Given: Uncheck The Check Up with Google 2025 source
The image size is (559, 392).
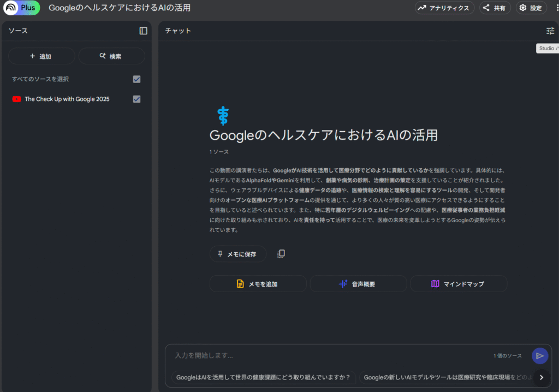Looking at the screenshot, I should (136, 99).
